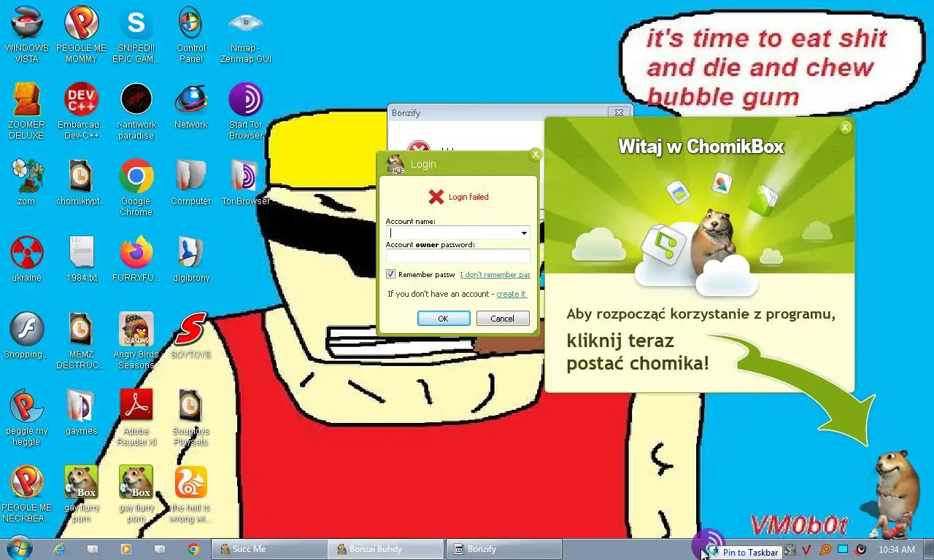The height and width of the screenshot is (560, 934).
Task: Switch to the Bonzai Buhdy taskbar window
Action: pyautogui.click(x=386, y=549)
